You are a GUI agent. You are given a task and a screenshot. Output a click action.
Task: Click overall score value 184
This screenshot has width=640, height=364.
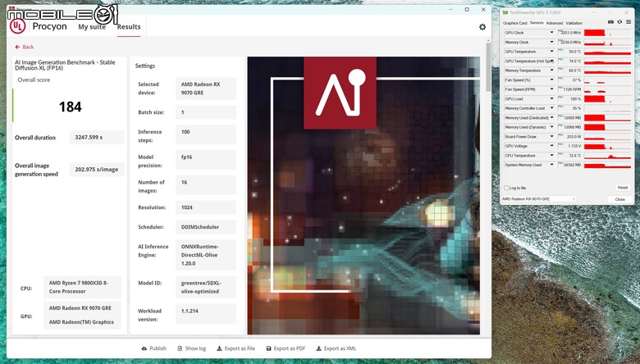coord(71,107)
